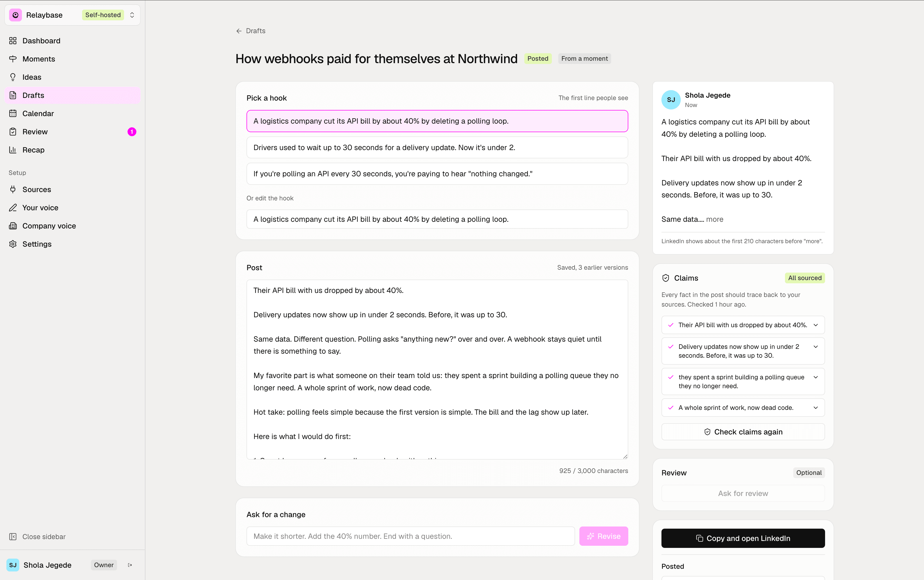Click the Sources plug icon

[x=13, y=189]
